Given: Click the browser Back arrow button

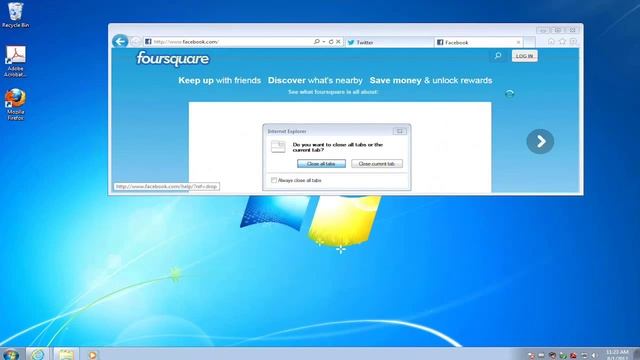Looking at the screenshot, I should click(120, 41).
